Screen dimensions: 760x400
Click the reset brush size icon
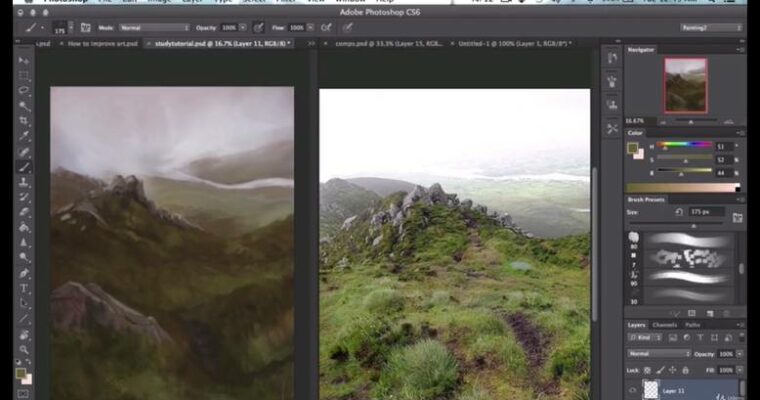pyautogui.click(x=679, y=212)
